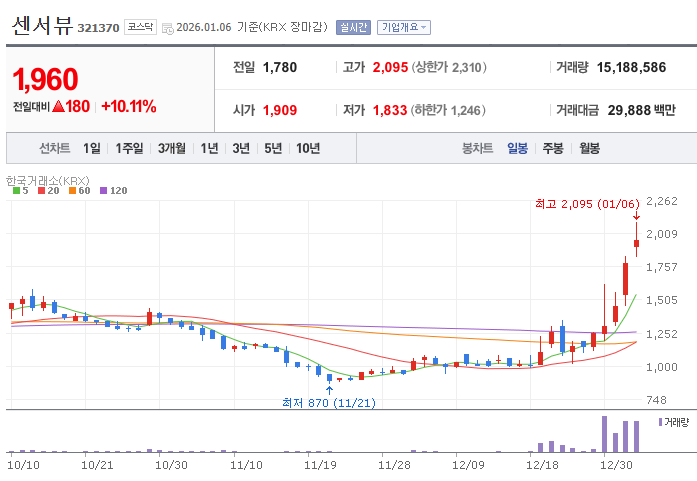Click the 최고 2,095 (01/06) high marker
The image size is (697, 481).
[587, 204]
